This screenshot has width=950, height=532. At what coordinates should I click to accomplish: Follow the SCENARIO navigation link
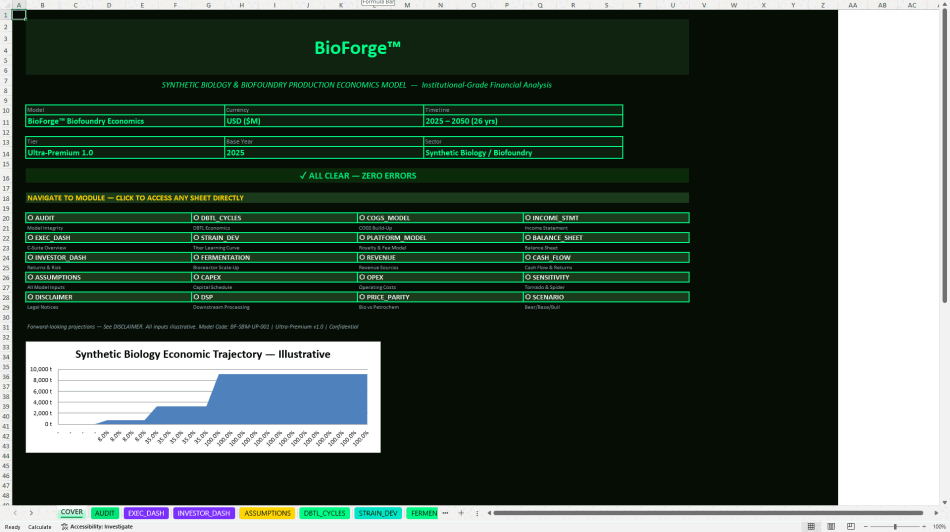click(x=606, y=297)
